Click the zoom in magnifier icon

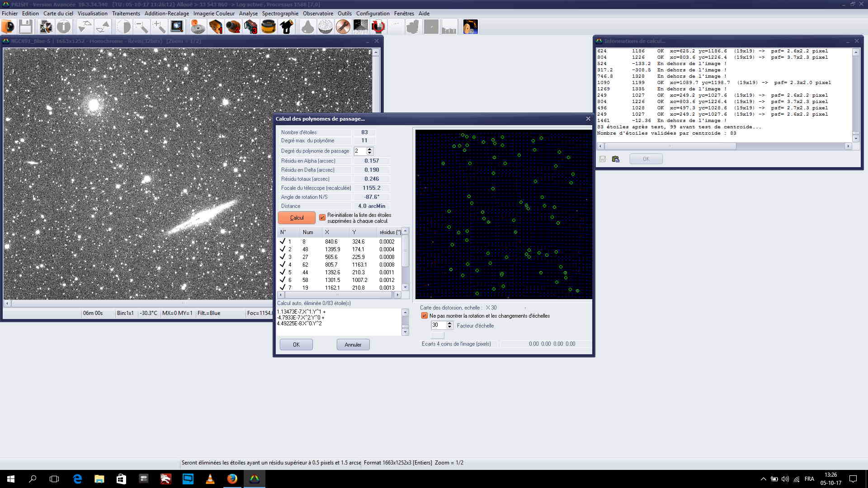click(159, 27)
